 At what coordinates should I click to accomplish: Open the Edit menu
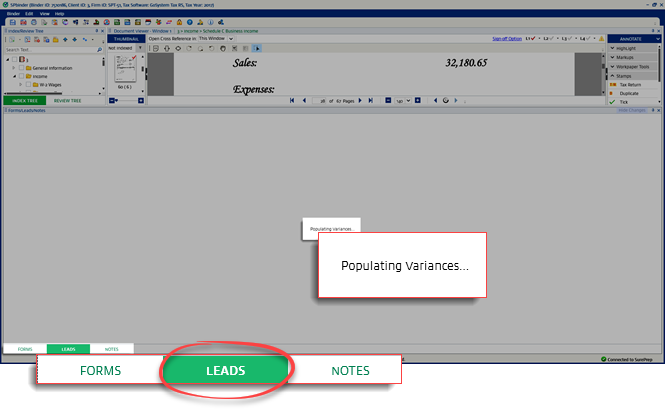tap(29, 14)
